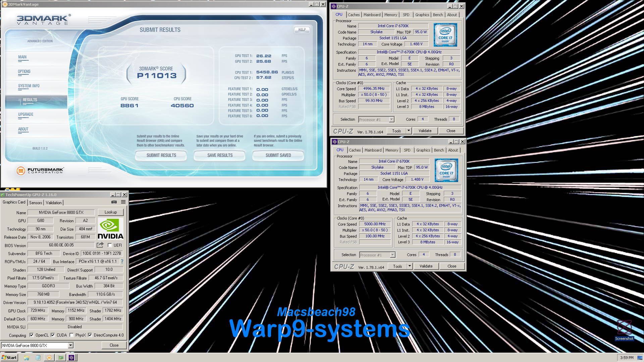Screen dimensions: 644x362
Task: Click Intel Core i7 logo in lower CPU-Z
Action: coord(446,170)
